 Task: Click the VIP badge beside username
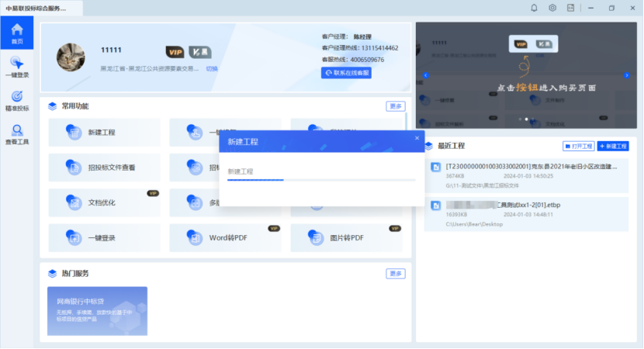coord(175,52)
